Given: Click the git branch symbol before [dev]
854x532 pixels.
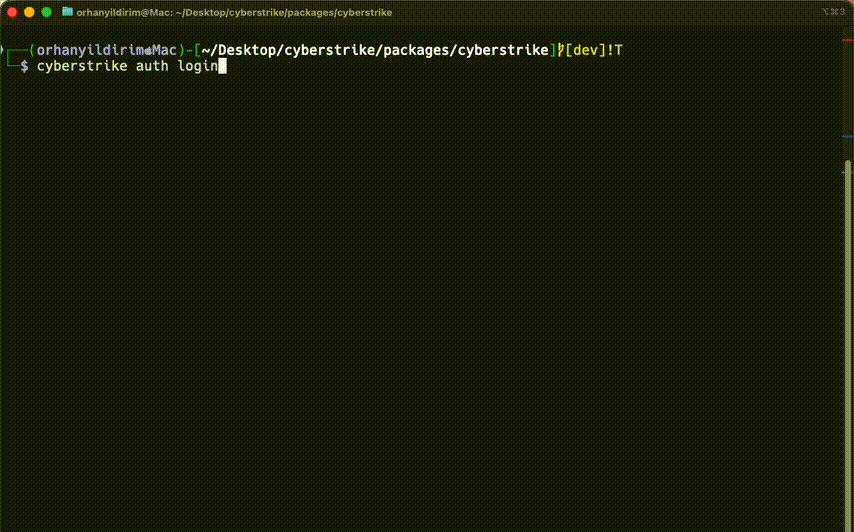Looking at the screenshot, I should pyautogui.click(x=561, y=50).
